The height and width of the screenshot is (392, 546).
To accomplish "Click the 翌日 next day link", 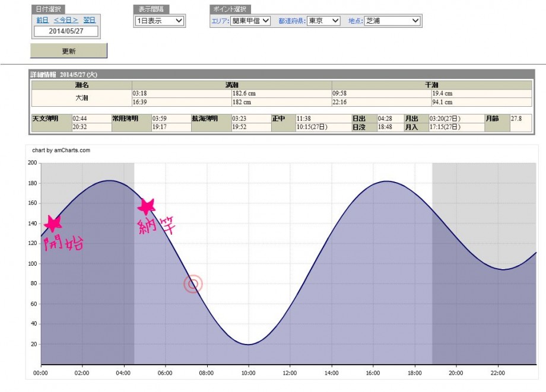I will pos(89,20).
